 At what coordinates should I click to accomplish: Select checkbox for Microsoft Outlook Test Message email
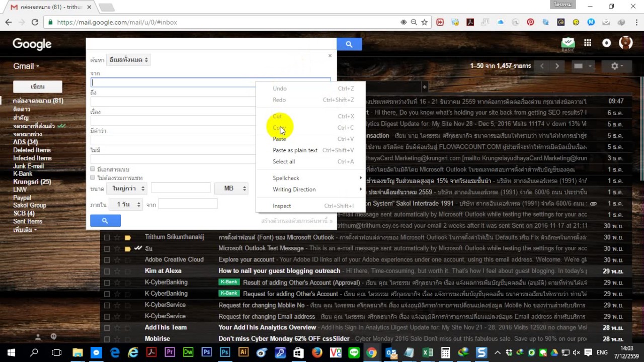(107, 248)
